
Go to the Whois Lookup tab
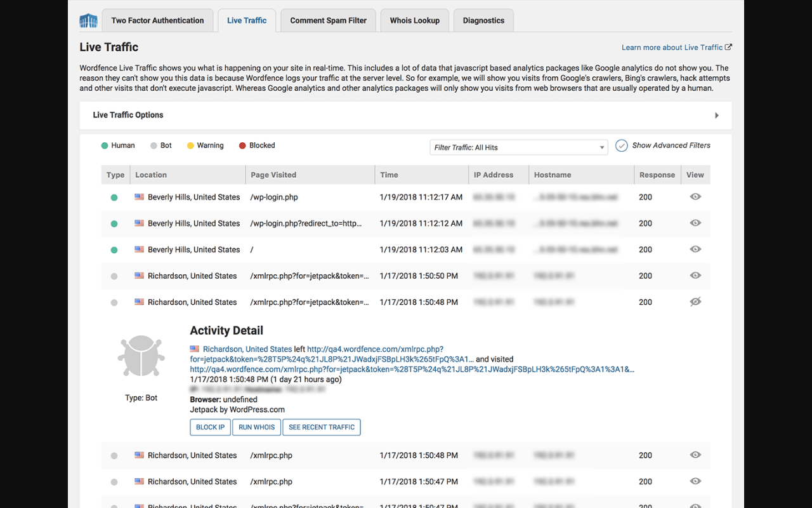pos(415,20)
